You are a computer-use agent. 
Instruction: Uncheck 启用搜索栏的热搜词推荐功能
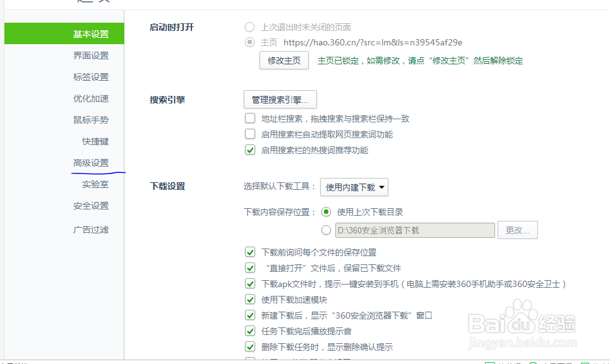click(x=250, y=150)
